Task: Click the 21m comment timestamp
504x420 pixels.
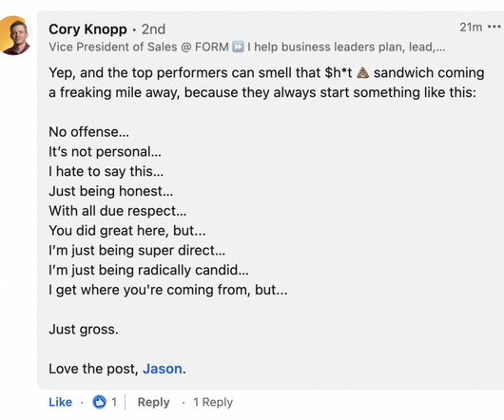Action: [x=471, y=28]
